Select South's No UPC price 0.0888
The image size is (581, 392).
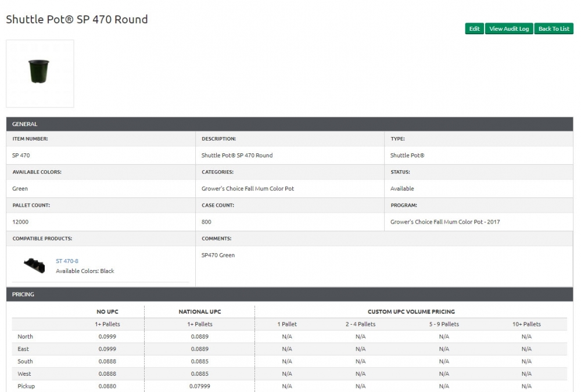[107, 361]
